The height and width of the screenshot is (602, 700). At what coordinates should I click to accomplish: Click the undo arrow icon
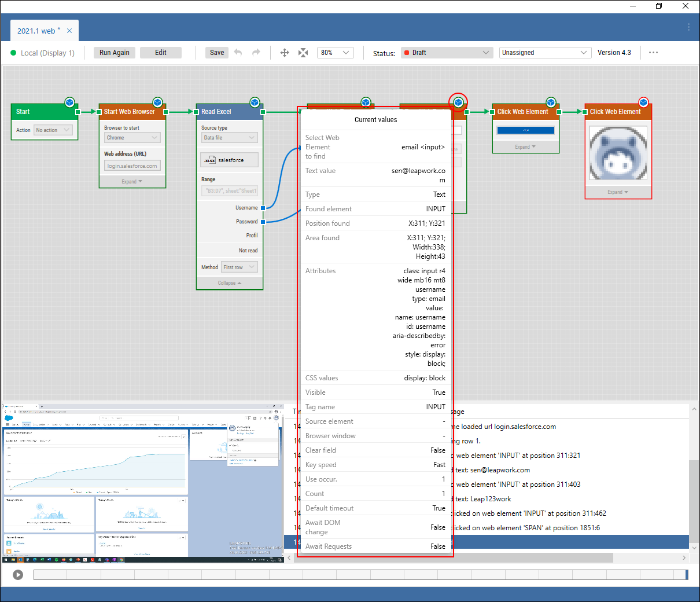pos(238,53)
